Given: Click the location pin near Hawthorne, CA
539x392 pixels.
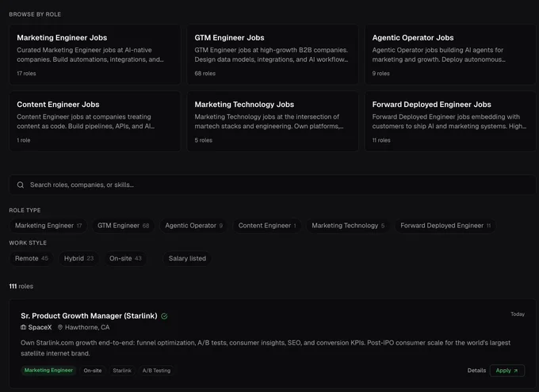Looking at the screenshot, I should [x=60, y=327].
